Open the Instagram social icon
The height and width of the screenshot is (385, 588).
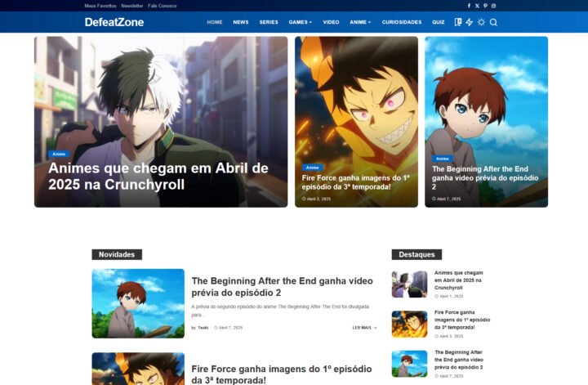tap(493, 6)
